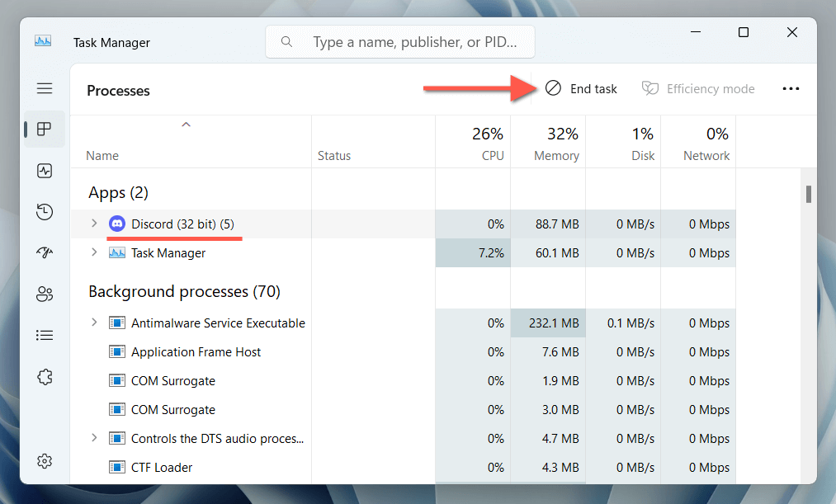Screen dimensions: 836x504
Task: Open the App history page
Action: (45, 212)
